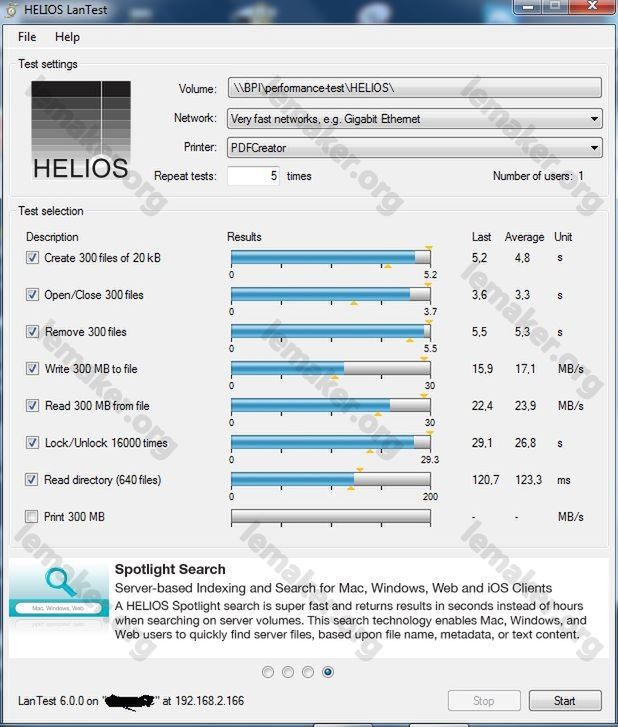618x727 pixels.
Task: Select the first banner page radio button
Action: tap(268, 672)
